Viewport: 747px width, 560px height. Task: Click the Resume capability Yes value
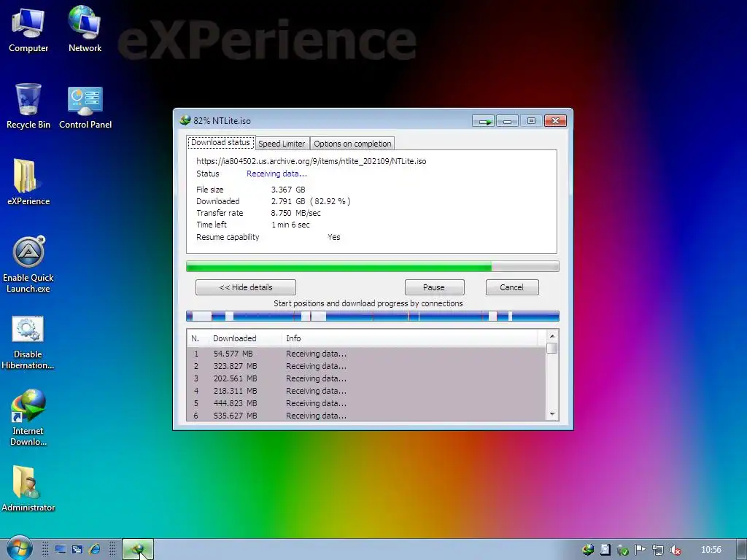click(334, 237)
